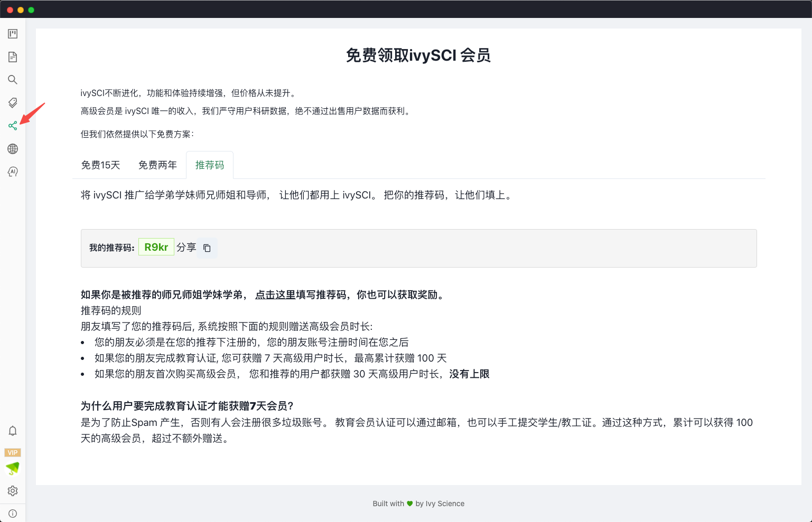
Task: Click the VIP badge in sidebar
Action: tap(13, 452)
